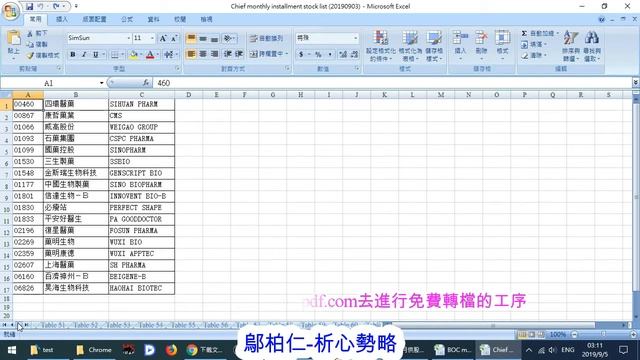Open the fill color dropdown arrow
The image size is (640, 360).
141,54
